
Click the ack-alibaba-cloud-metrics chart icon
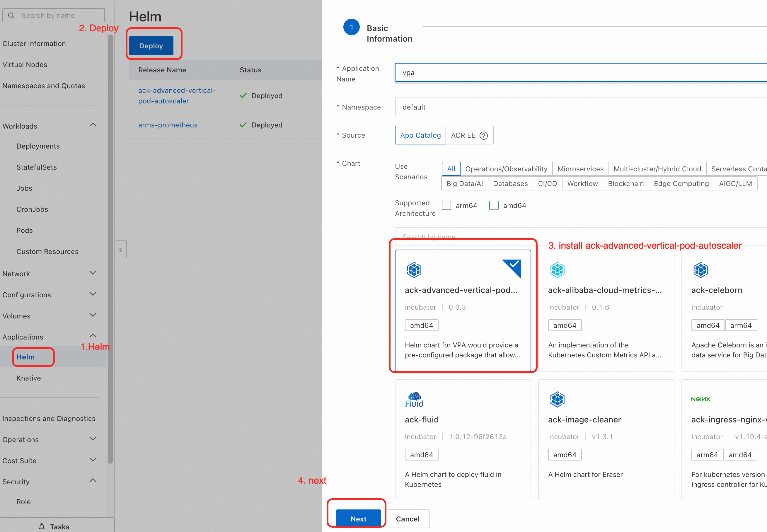(x=557, y=270)
